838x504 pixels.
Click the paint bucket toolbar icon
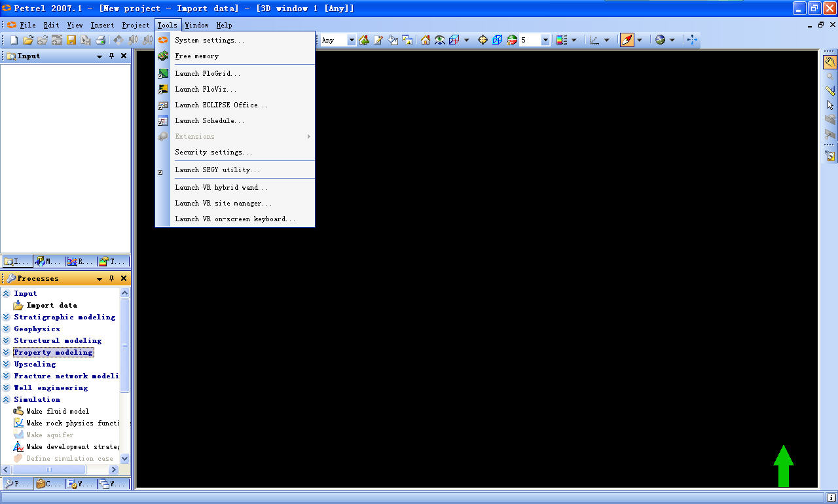[x=393, y=40]
